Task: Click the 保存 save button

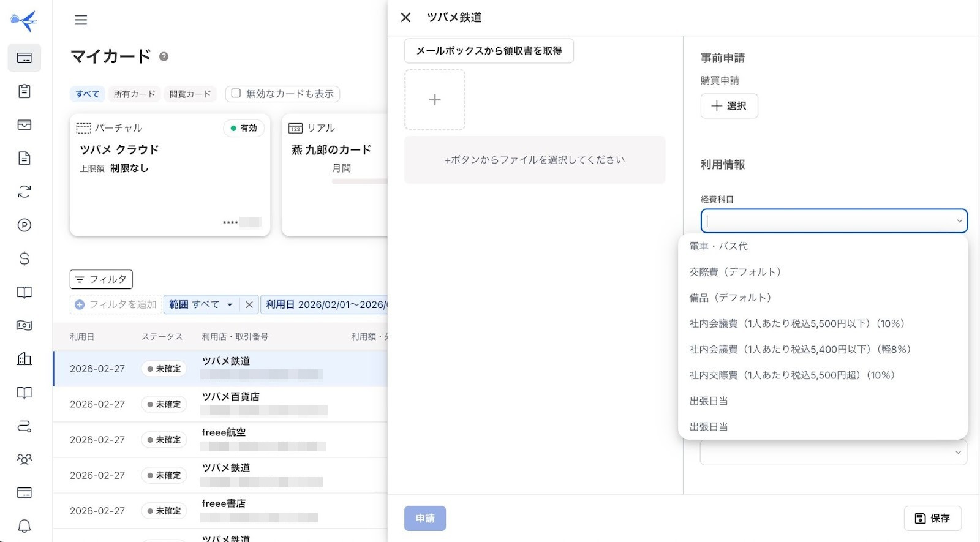Action: pyautogui.click(x=932, y=518)
